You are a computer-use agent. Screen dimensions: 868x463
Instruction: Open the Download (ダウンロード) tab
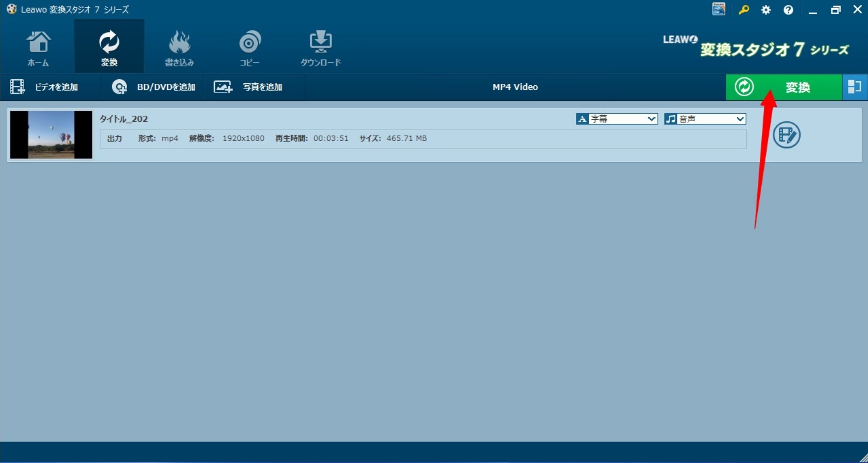pos(320,48)
